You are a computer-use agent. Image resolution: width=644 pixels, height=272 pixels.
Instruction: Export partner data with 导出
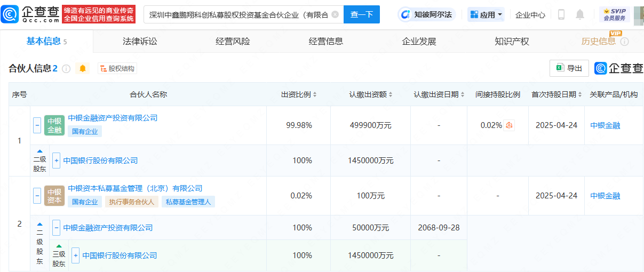(569, 68)
